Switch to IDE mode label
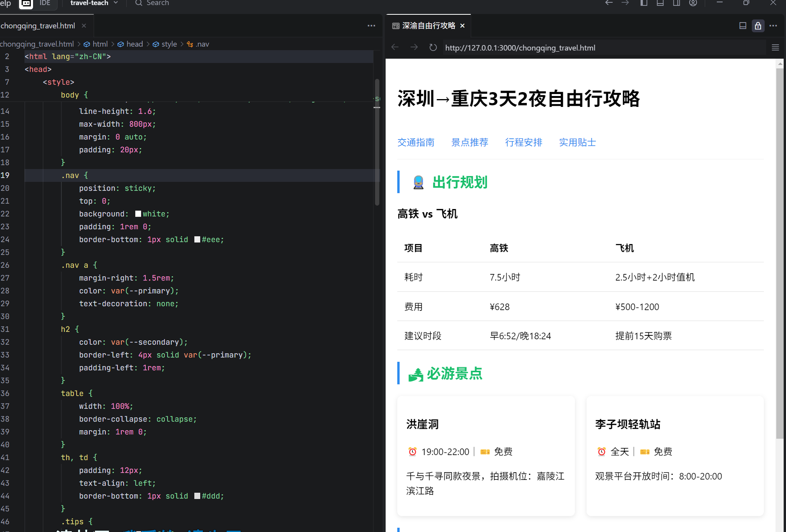786x532 pixels. [45, 3]
